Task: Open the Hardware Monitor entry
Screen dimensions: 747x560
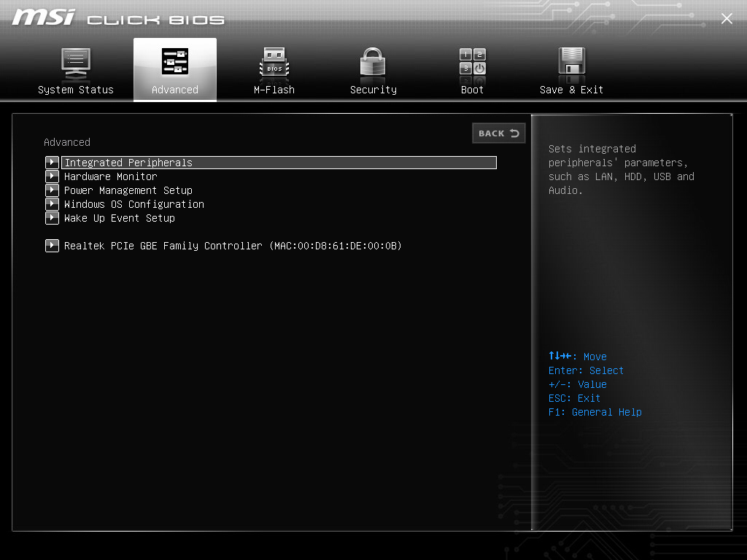Action: (111, 176)
